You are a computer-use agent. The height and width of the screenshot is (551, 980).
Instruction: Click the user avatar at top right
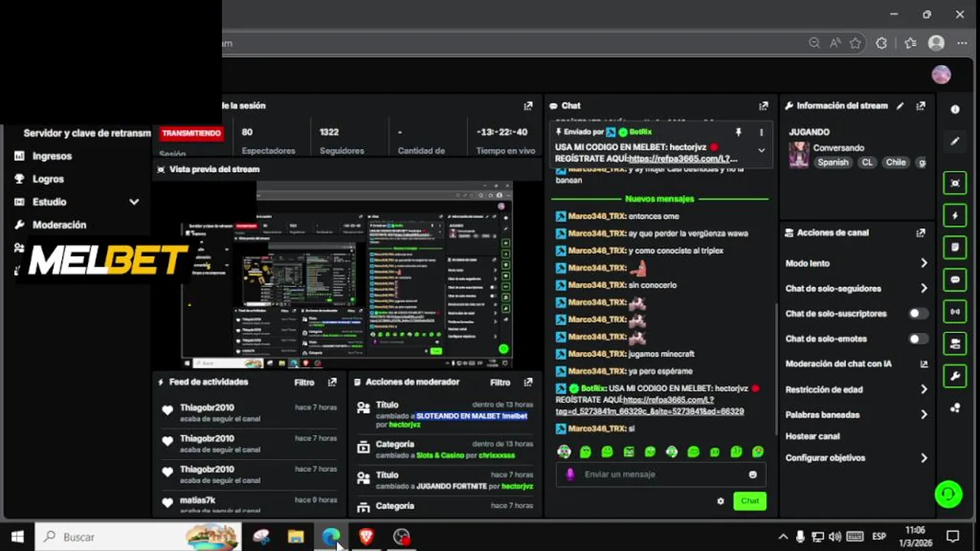click(x=941, y=74)
